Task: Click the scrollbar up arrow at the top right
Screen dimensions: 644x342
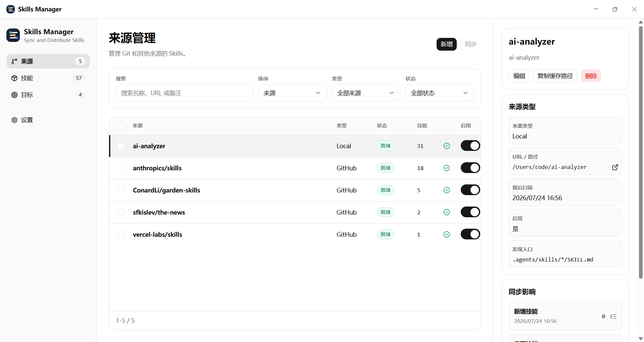Action: coord(641,22)
